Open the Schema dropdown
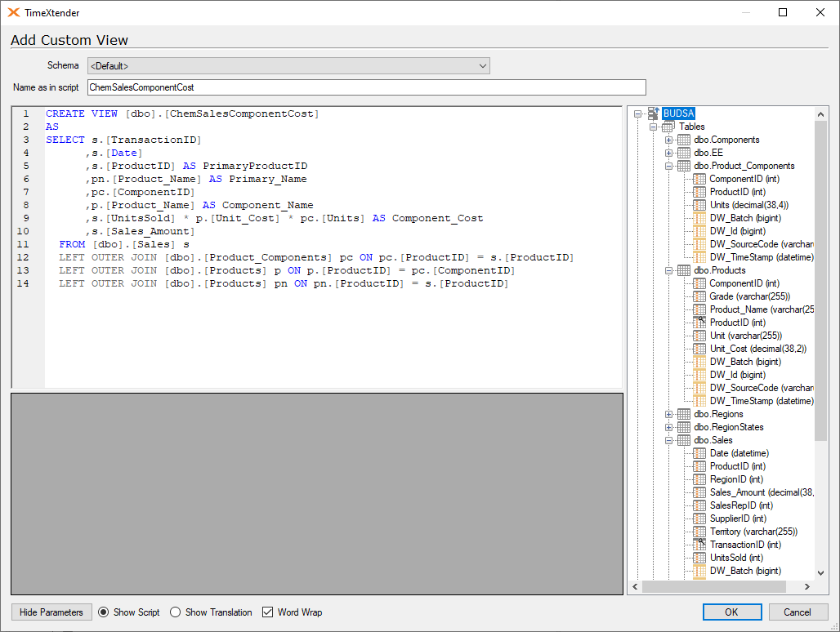Viewport: 840px width, 632px height. pos(288,66)
